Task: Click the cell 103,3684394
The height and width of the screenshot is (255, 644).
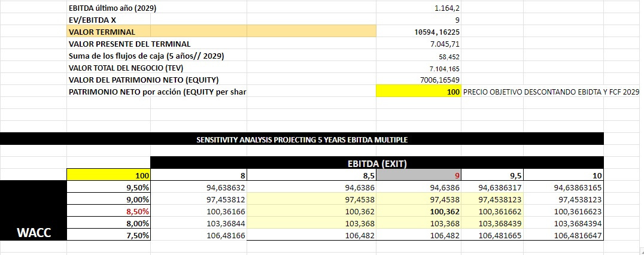Action: [x=563, y=223]
